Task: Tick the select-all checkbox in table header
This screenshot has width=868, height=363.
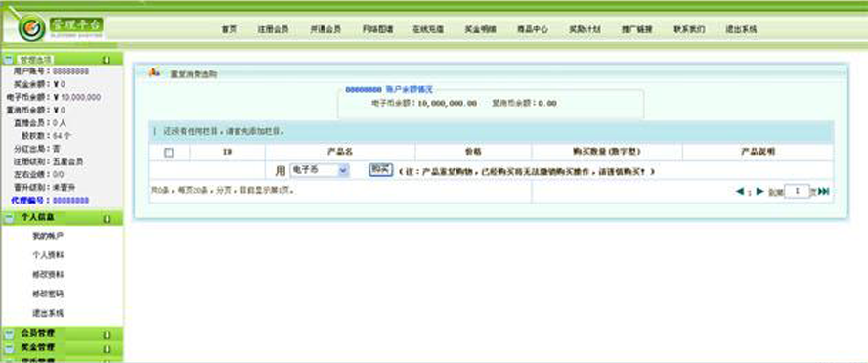Action: (169, 153)
